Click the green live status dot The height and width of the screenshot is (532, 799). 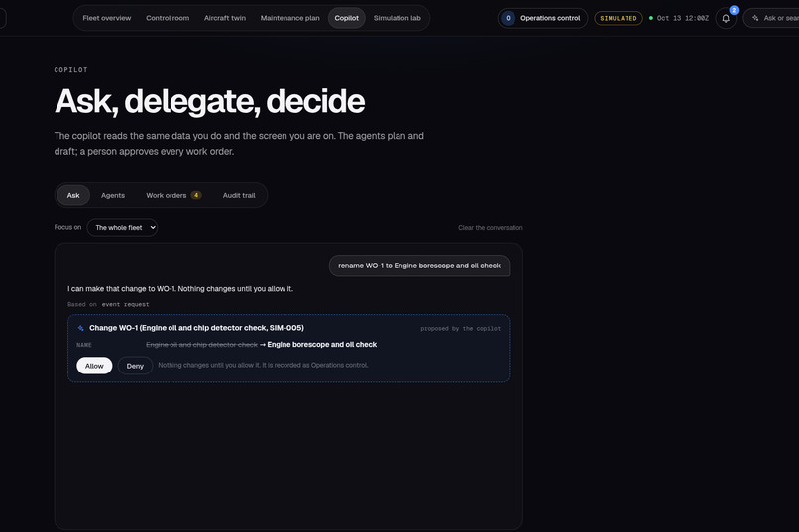[x=650, y=18]
